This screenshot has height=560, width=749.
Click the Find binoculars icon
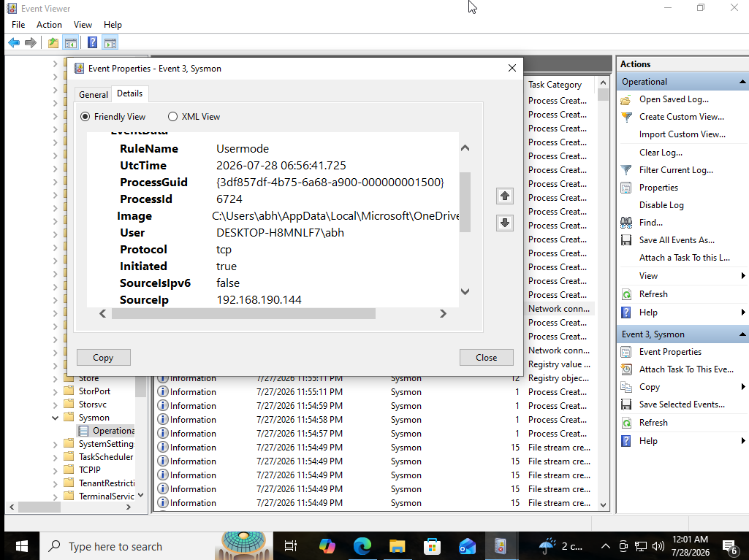626,223
